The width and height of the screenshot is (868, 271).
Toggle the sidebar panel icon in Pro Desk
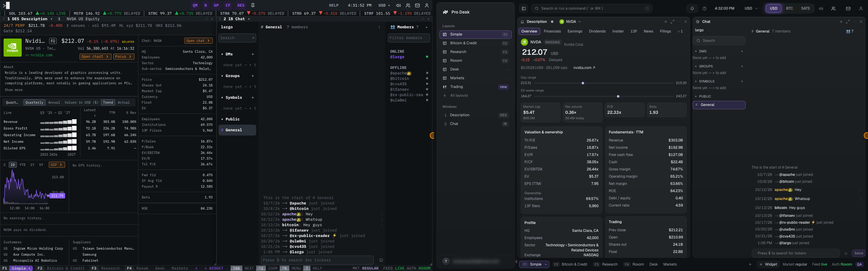pos(524,8)
